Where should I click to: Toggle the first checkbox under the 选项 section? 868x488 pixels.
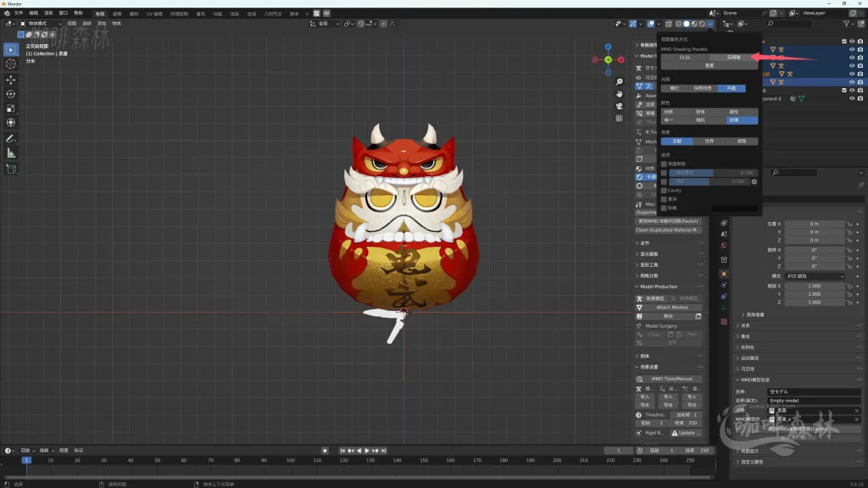tap(664, 164)
